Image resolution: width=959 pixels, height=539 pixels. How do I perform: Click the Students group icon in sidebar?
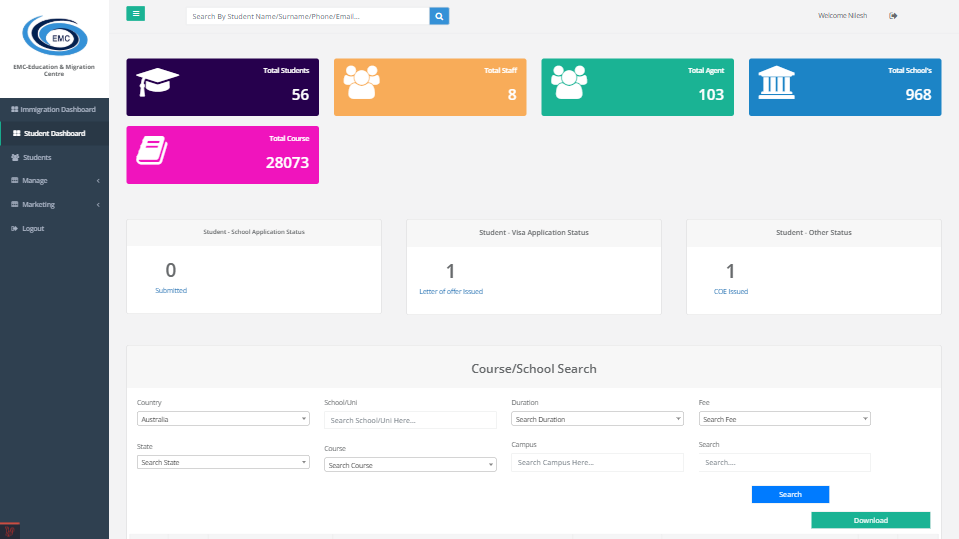pyautogui.click(x=15, y=157)
